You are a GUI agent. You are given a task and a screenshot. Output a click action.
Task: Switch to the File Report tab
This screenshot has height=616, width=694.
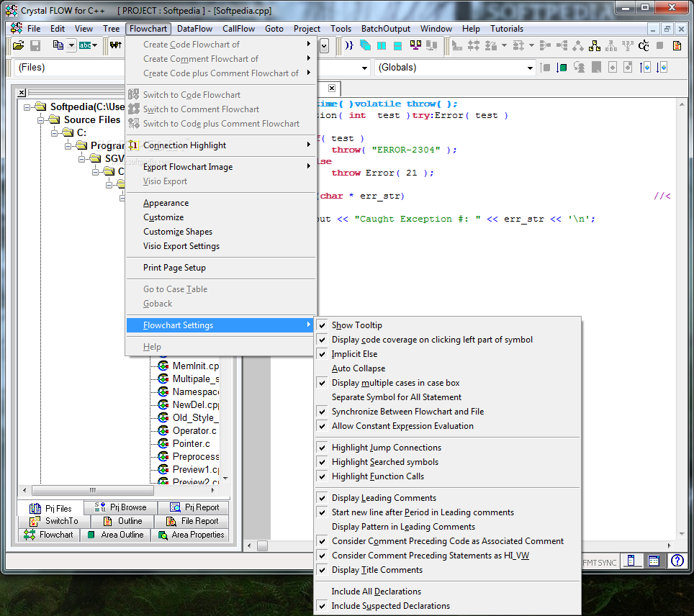coord(192,521)
